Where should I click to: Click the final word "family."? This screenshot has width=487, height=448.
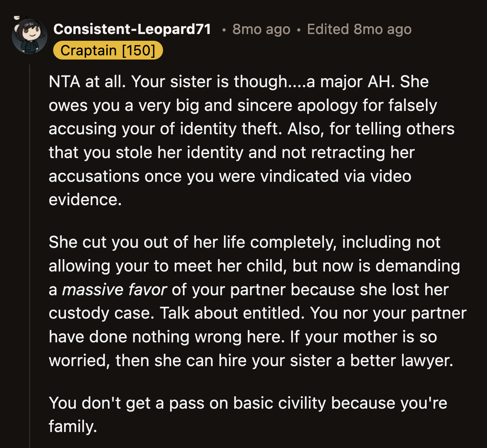pyautogui.click(x=73, y=426)
